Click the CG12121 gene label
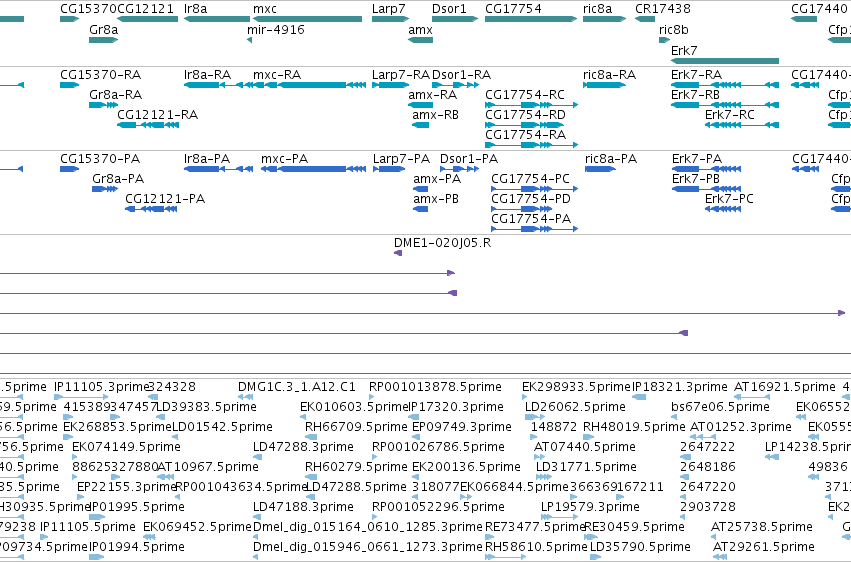The image size is (851, 562). point(145,9)
